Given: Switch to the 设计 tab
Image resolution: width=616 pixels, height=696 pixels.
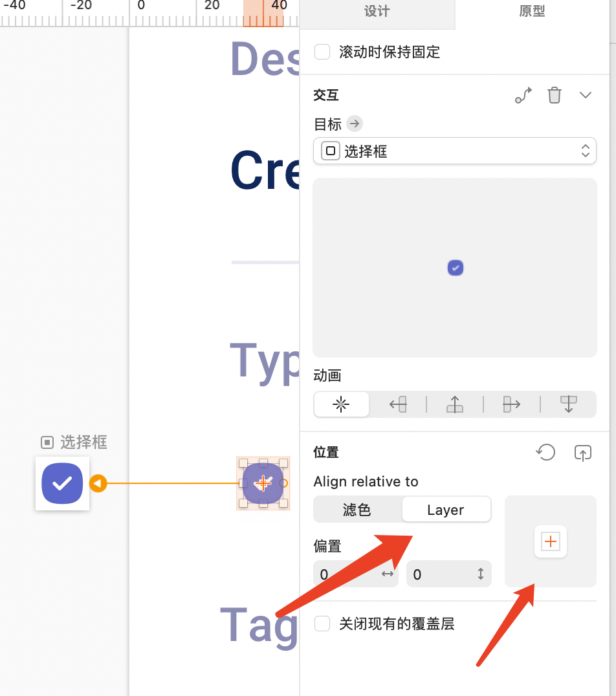Looking at the screenshot, I should point(377,12).
